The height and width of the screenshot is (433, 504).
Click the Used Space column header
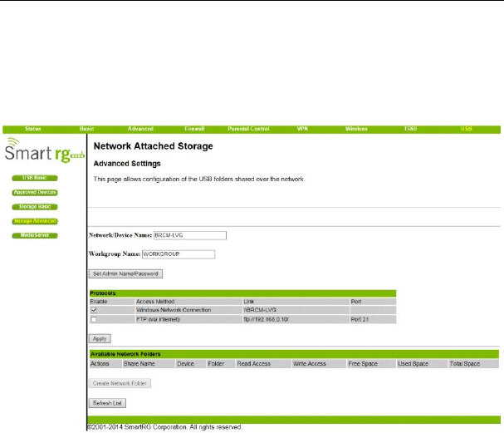point(413,364)
